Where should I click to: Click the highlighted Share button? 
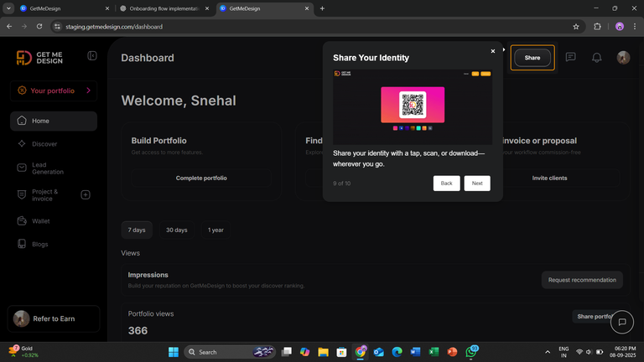click(x=532, y=58)
